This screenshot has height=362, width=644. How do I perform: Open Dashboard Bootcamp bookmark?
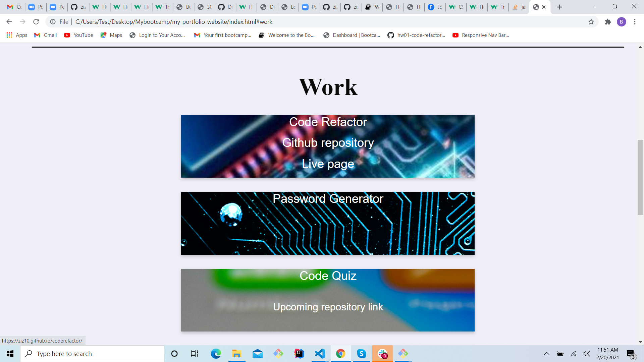[352, 35]
